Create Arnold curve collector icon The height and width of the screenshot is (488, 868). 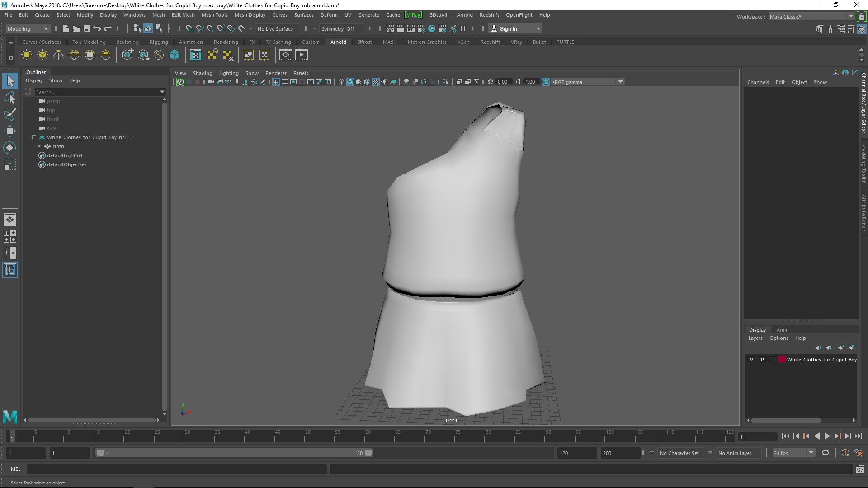click(159, 55)
